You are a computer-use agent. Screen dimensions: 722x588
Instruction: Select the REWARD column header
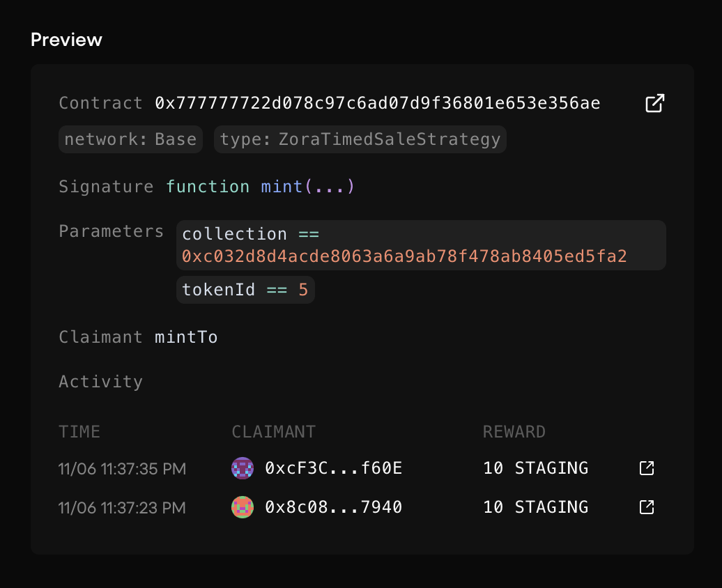point(514,431)
